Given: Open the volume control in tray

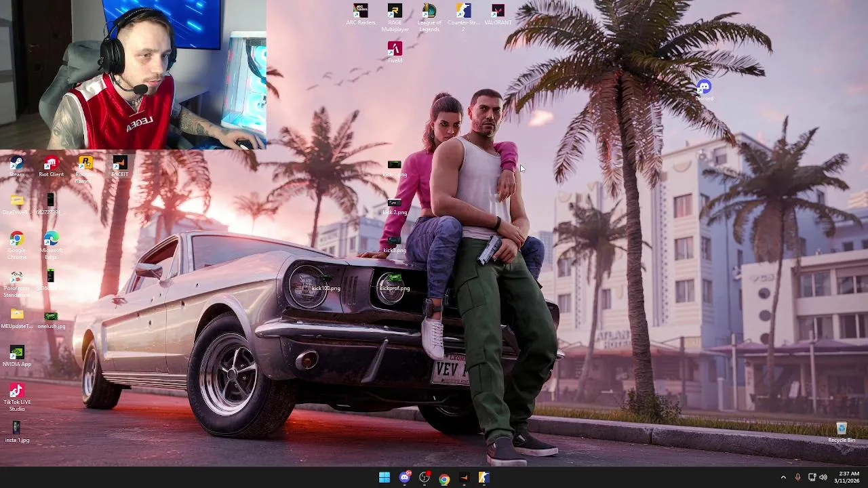Looking at the screenshot, I should coord(823,478).
